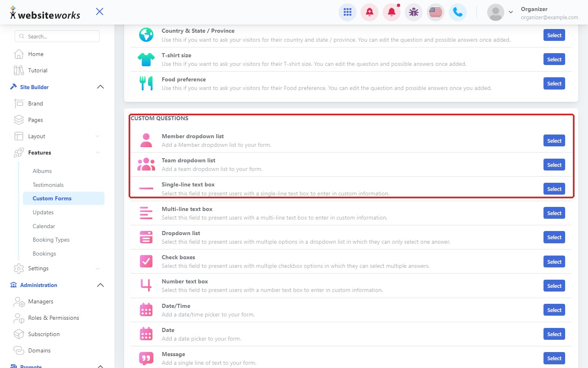Click the websiteworks logo
The width and height of the screenshot is (588, 368).
(x=45, y=13)
